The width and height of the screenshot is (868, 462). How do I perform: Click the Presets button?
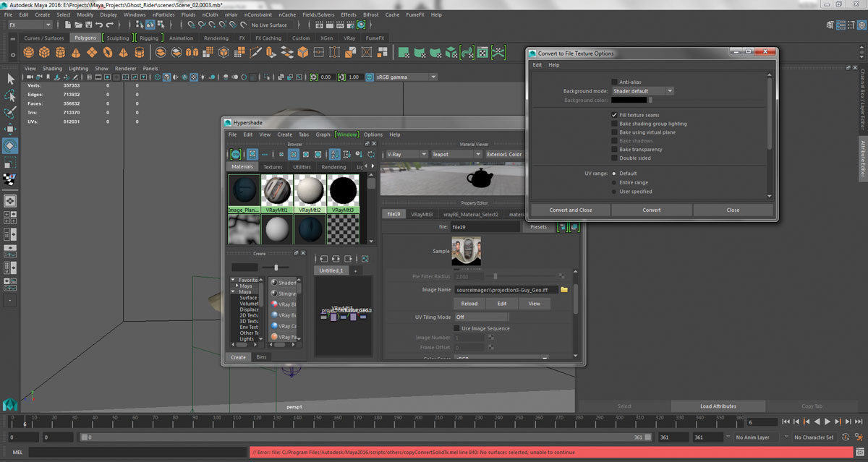click(538, 227)
